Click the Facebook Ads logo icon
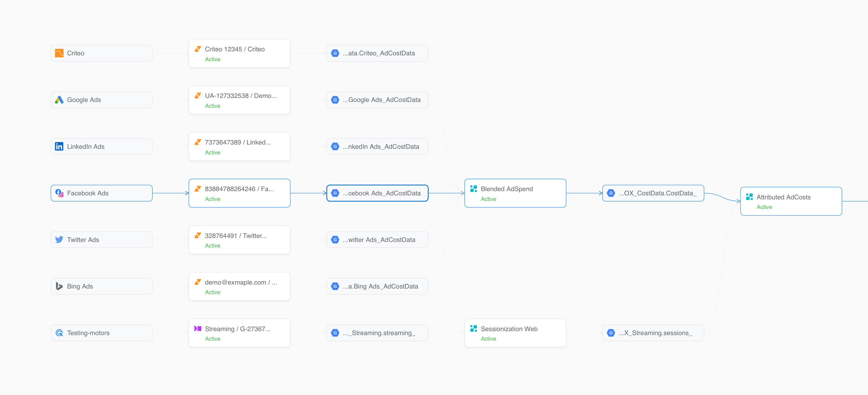868x395 pixels. (59, 193)
